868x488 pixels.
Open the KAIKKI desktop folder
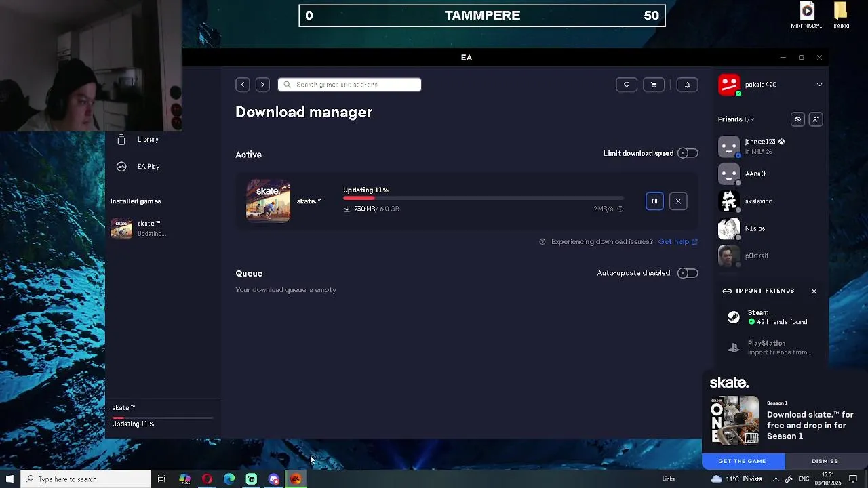click(841, 16)
